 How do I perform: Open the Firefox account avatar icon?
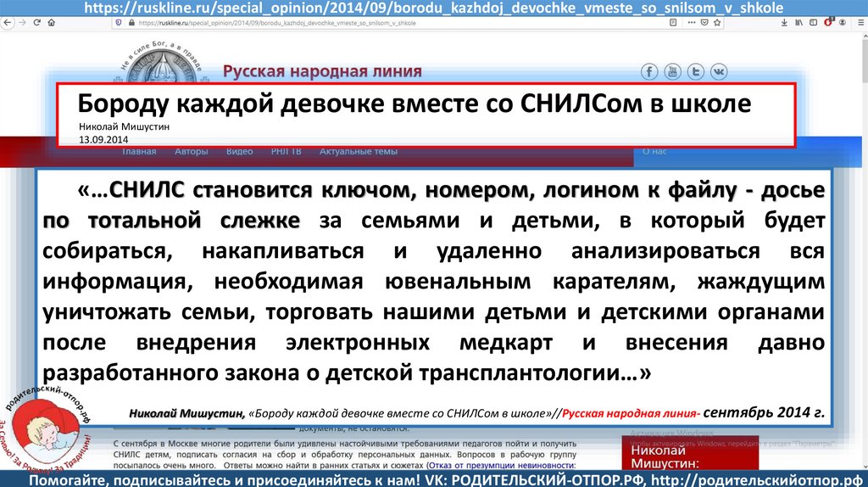point(843,23)
